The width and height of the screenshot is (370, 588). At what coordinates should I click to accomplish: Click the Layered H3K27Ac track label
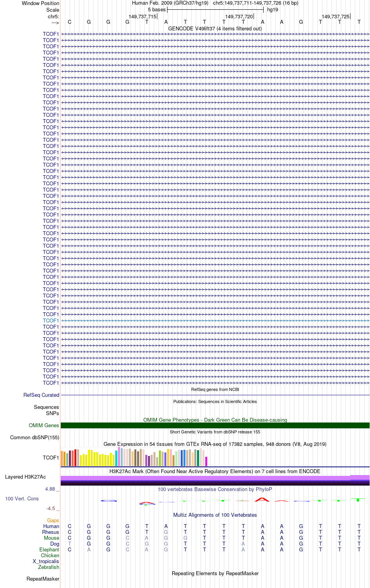pyautogui.click(x=25, y=477)
